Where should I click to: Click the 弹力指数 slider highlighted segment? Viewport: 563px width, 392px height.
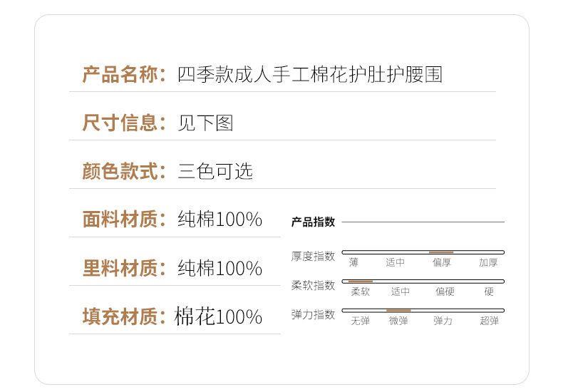pos(398,311)
